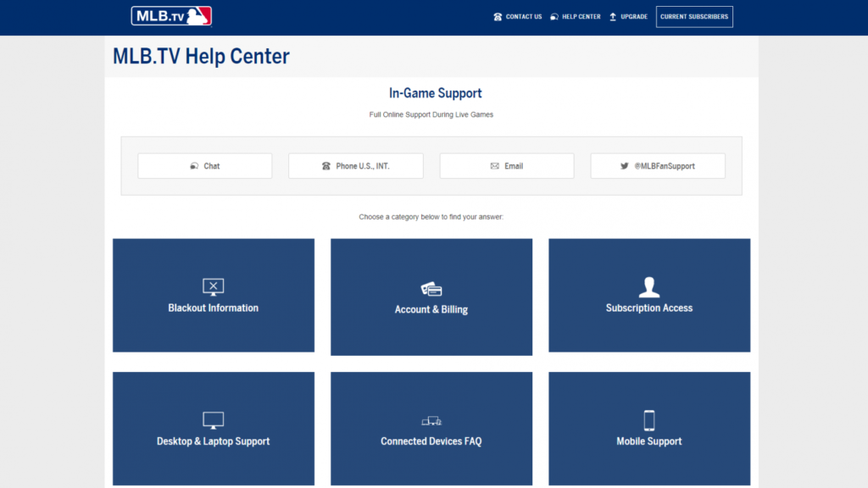Image resolution: width=868 pixels, height=488 pixels.
Task: Open Mobile Support category
Action: point(649,429)
